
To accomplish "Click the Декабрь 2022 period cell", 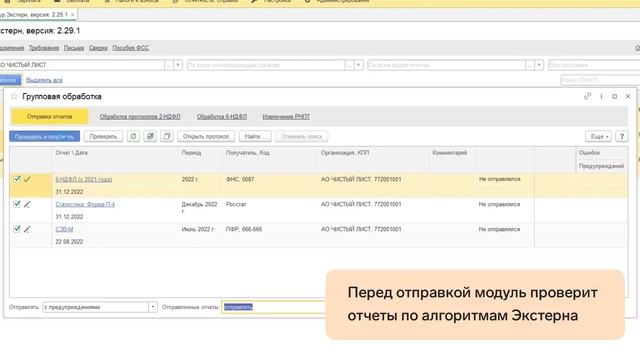I will (199, 207).
